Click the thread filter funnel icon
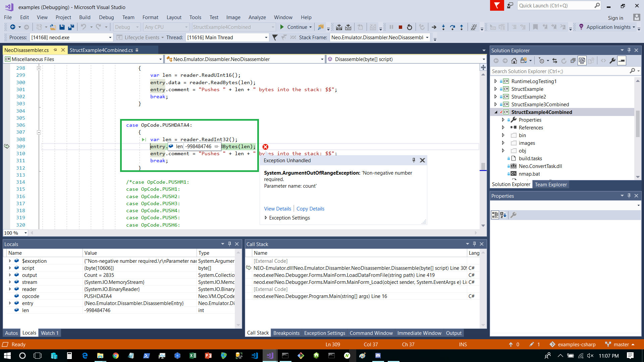Viewport: 644px width, 362px height. pos(275,38)
